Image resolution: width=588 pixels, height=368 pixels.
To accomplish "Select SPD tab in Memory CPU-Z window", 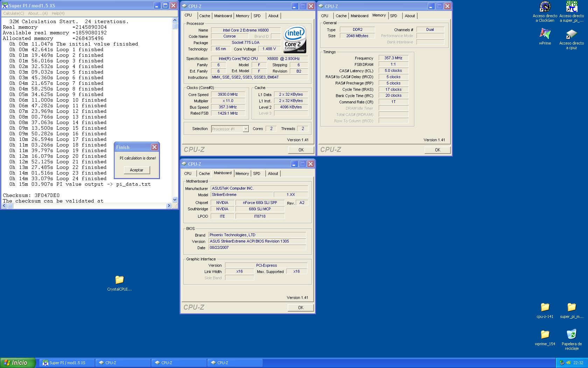I will tap(393, 16).
